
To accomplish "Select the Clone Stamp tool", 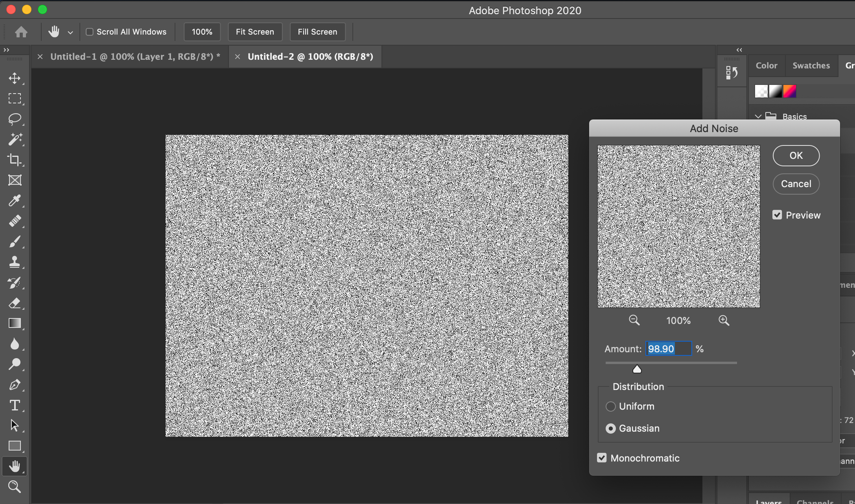I will 15,262.
